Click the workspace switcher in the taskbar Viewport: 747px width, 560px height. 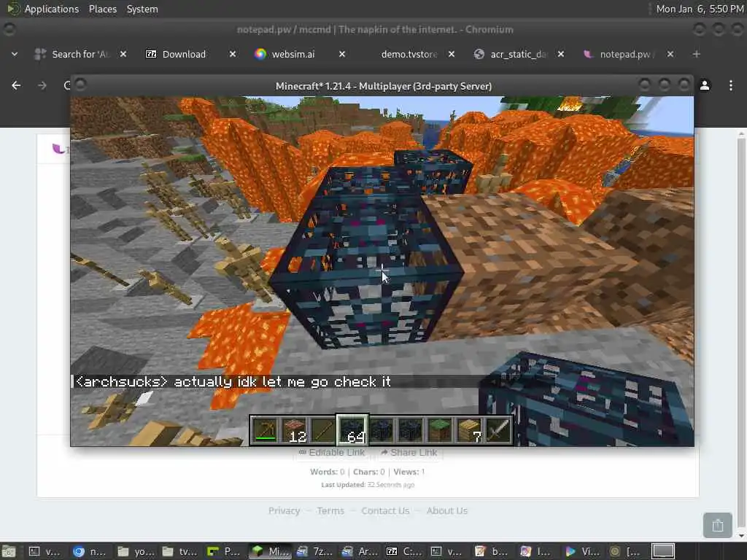pos(662,551)
